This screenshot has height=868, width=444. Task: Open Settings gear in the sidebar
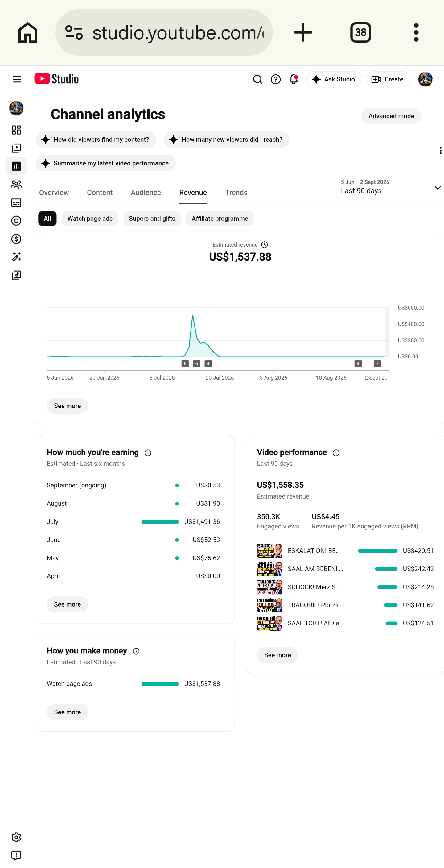16,837
